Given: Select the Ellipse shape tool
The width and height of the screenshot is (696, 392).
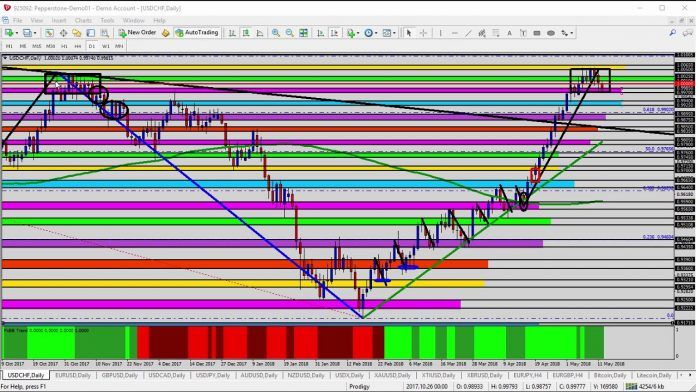Looking at the screenshot, I should [x=551, y=33].
